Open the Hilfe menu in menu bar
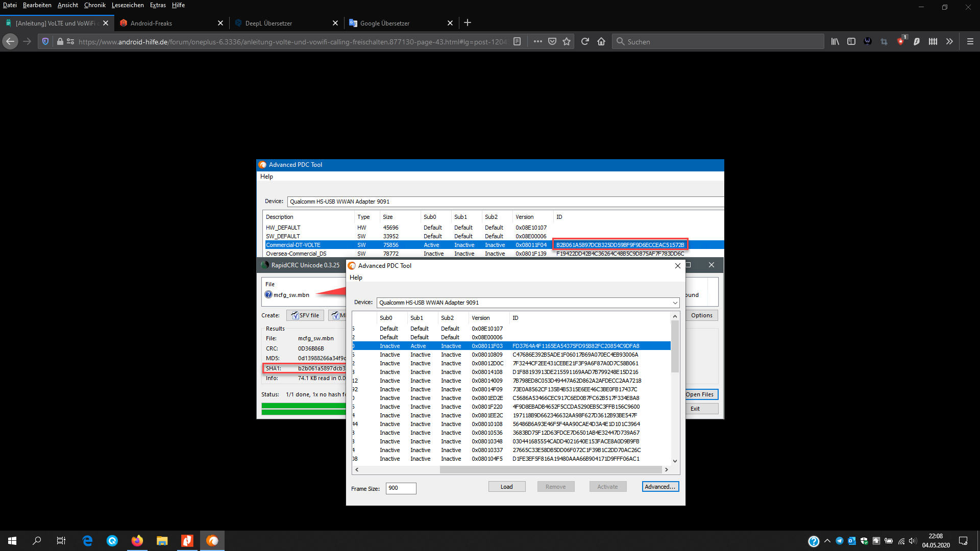The height and width of the screenshot is (551, 980). 178,5
